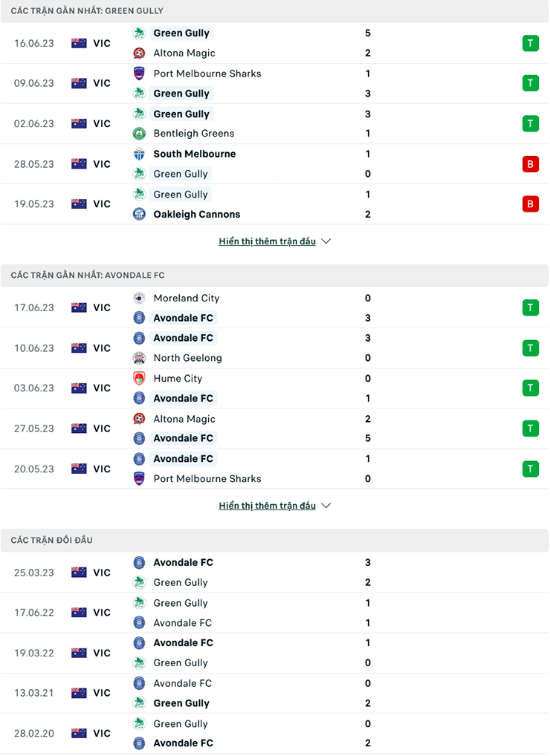The image size is (550, 756).
Task: Select the North Geelong club logo
Action: tap(140, 357)
